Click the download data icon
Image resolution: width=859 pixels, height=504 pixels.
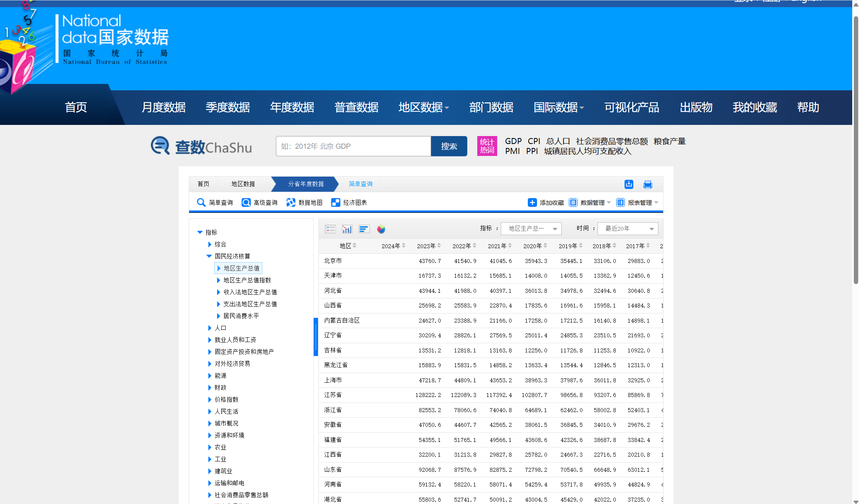point(629,184)
